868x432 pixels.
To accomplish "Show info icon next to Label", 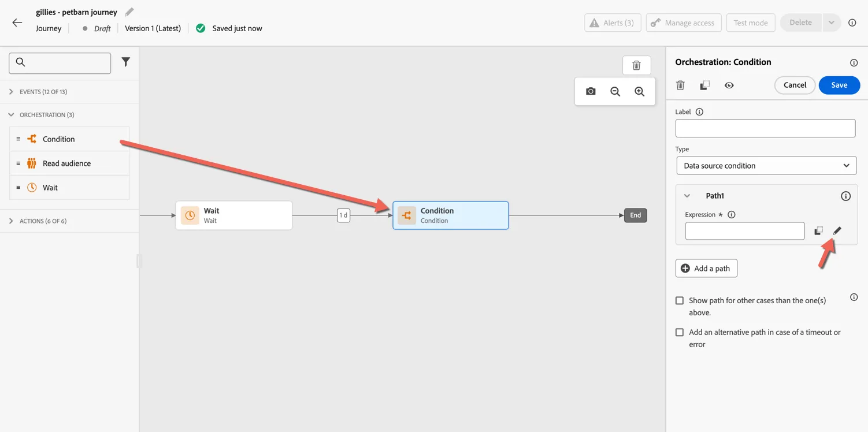I will (x=699, y=111).
